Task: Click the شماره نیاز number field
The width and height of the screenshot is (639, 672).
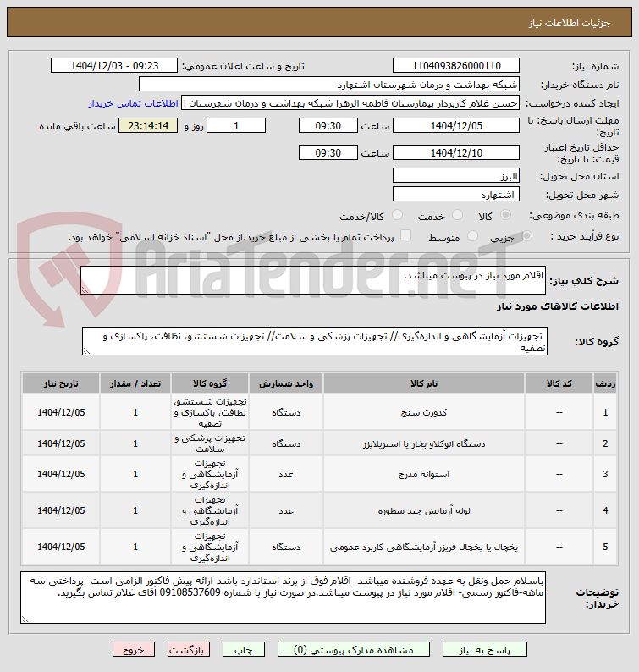Action: coord(456,65)
